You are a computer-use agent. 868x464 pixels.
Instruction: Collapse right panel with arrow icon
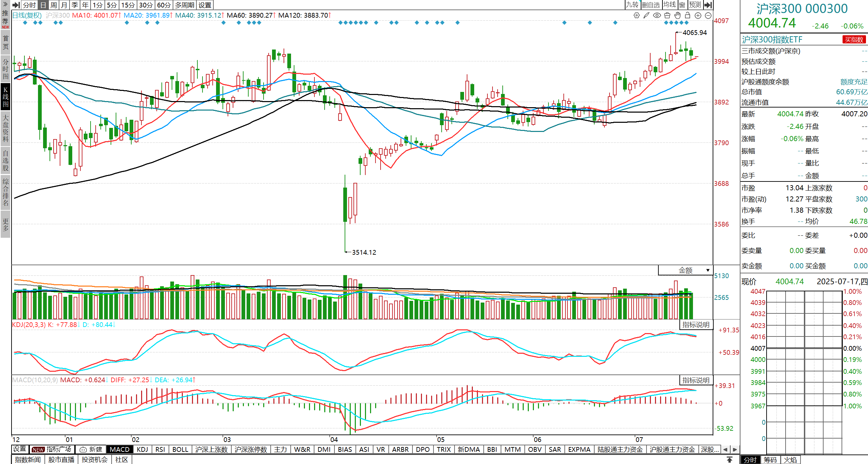(708, 5)
